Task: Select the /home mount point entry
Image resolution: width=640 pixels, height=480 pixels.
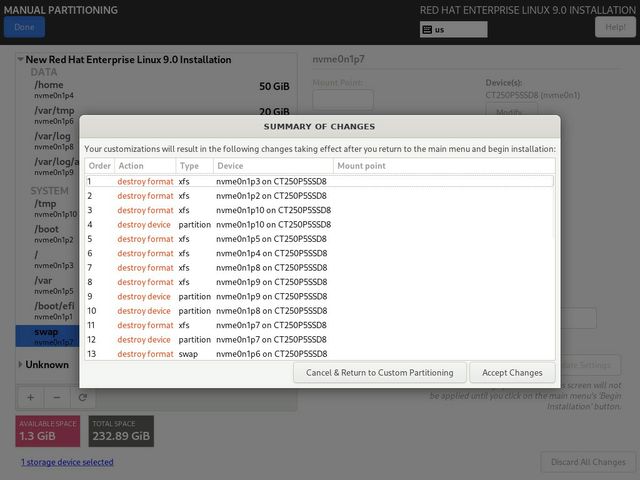Action: click(x=156, y=89)
